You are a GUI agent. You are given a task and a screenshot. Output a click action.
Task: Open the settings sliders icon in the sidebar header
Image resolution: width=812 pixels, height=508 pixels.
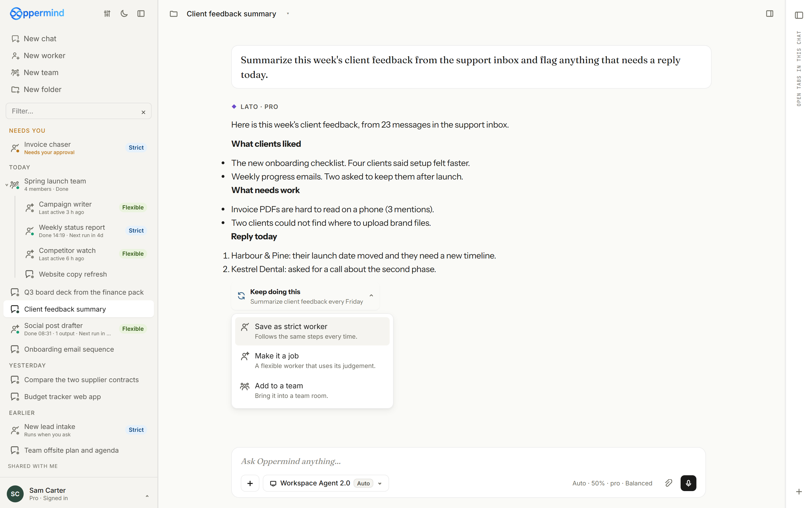pos(107,14)
